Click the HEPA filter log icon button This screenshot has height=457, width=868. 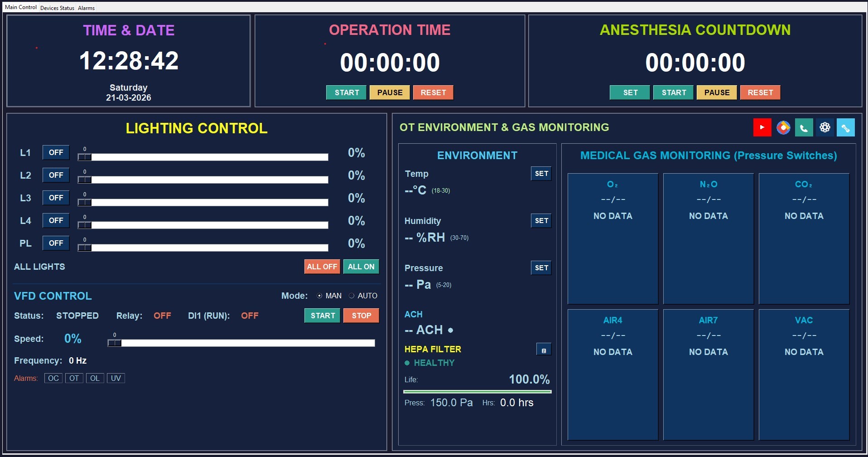coord(544,350)
